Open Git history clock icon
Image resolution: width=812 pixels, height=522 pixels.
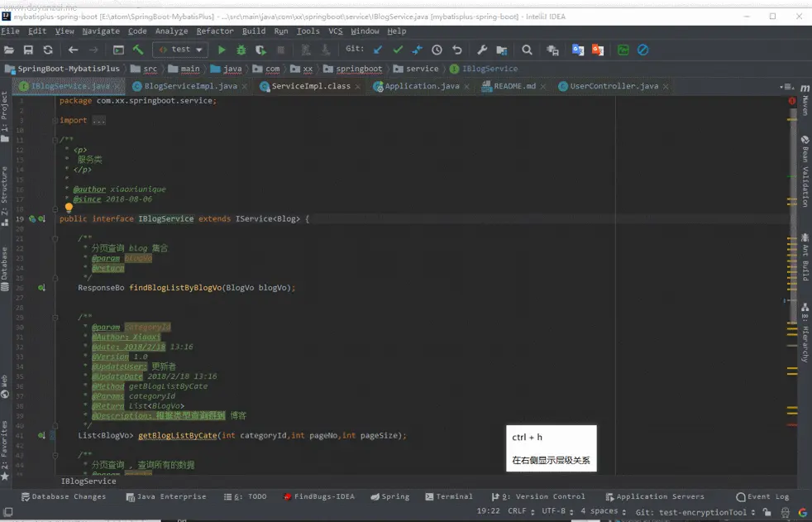[437, 50]
